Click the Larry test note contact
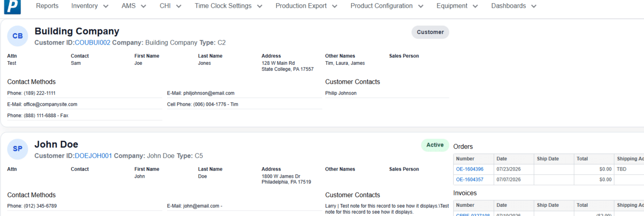644x216 pixels. pyautogui.click(x=387, y=209)
